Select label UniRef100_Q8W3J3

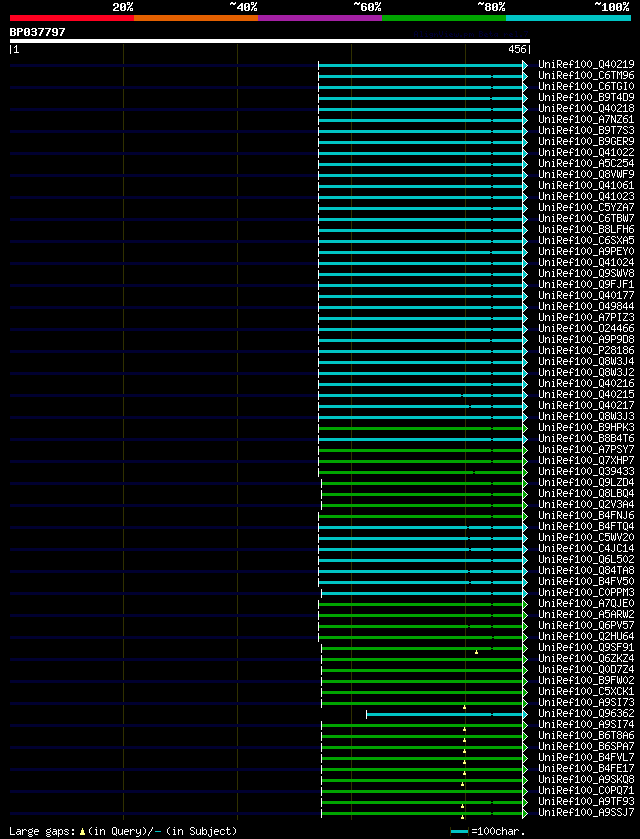coord(586,417)
